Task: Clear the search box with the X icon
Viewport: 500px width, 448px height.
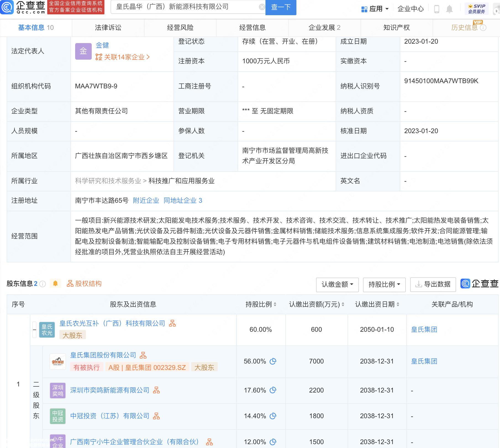Action: click(x=262, y=7)
